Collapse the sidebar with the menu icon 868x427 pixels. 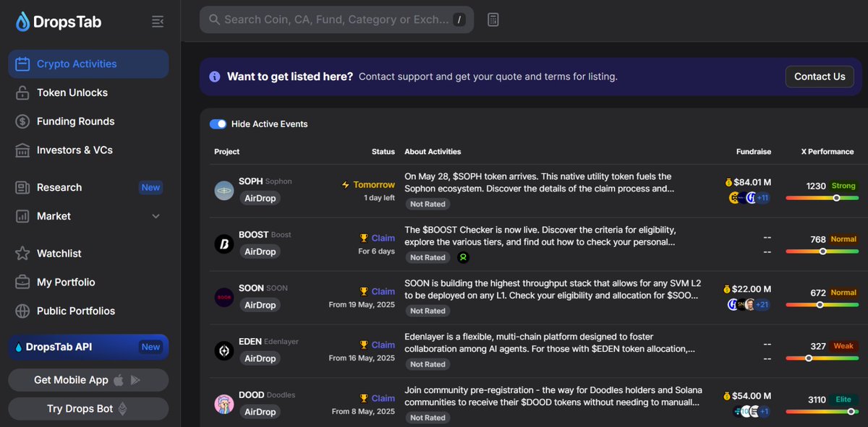click(x=158, y=22)
